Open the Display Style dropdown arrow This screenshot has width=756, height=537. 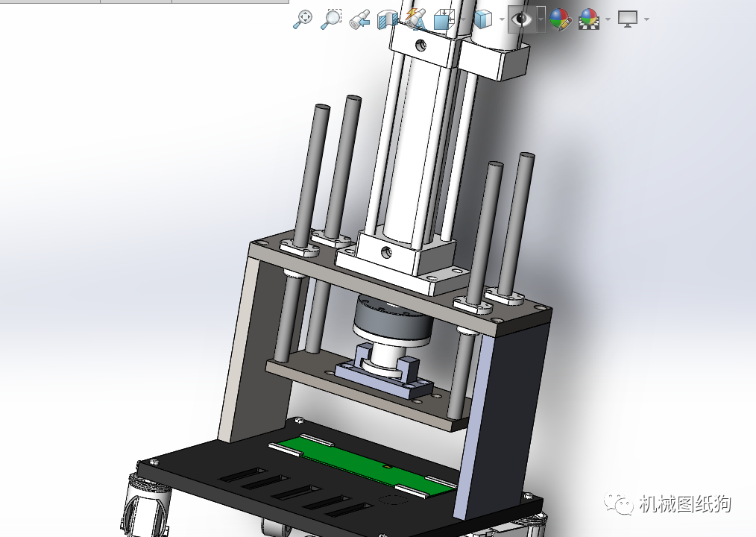(502, 19)
